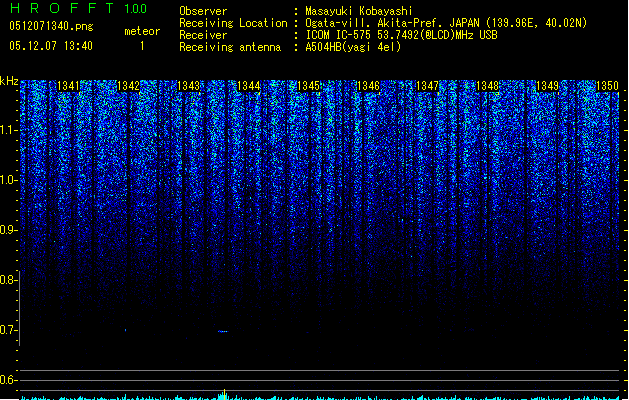Image resolution: width=629 pixels, height=400 pixels.
Task: Click the 1349 time marker
Action: click(548, 86)
